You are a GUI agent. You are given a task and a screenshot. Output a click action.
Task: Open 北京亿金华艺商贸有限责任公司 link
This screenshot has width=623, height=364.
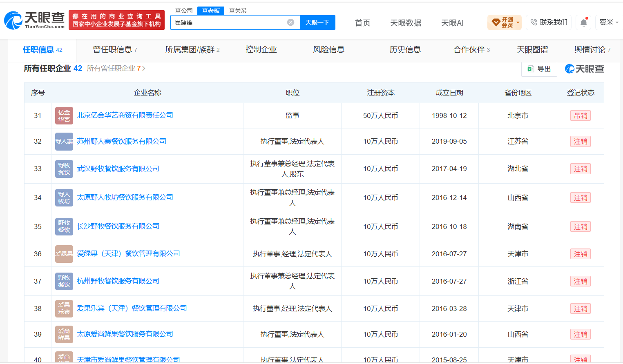click(125, 115)
